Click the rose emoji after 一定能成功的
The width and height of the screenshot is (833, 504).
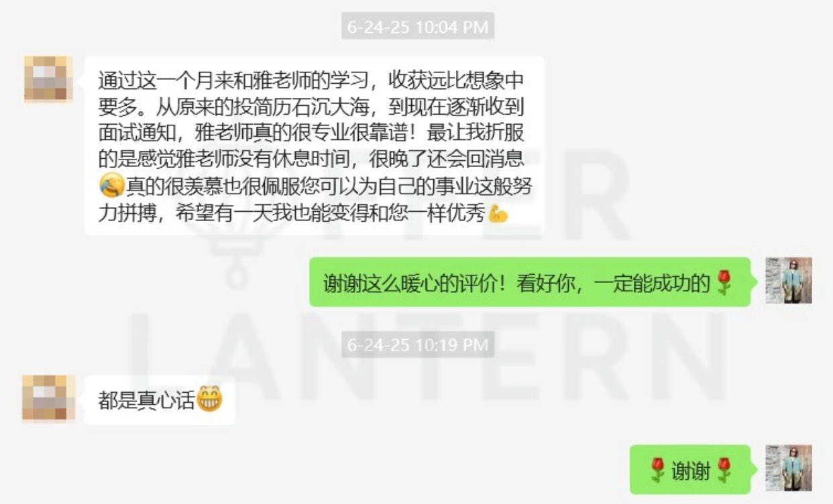pyautogui.click(x=724, y=282)
